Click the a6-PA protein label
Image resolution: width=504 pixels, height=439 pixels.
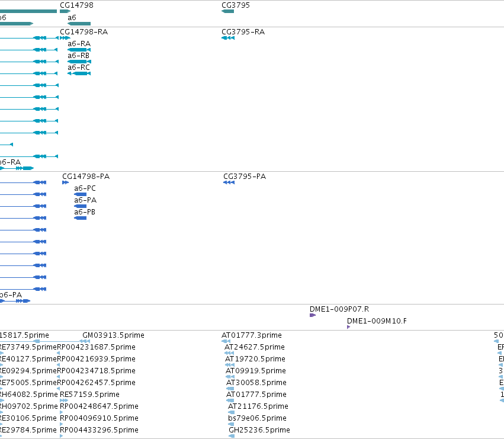click(x=85, y=200)
